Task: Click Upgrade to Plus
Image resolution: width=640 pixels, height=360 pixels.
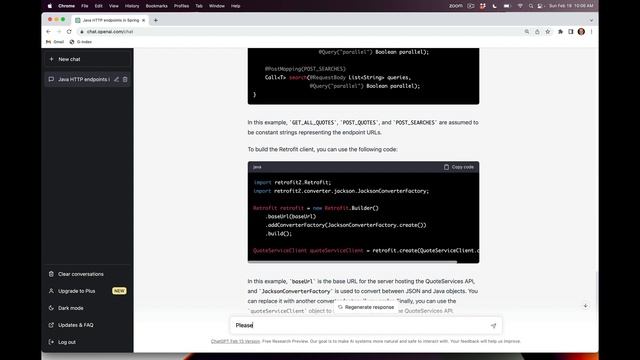Action: click(87, 291)
